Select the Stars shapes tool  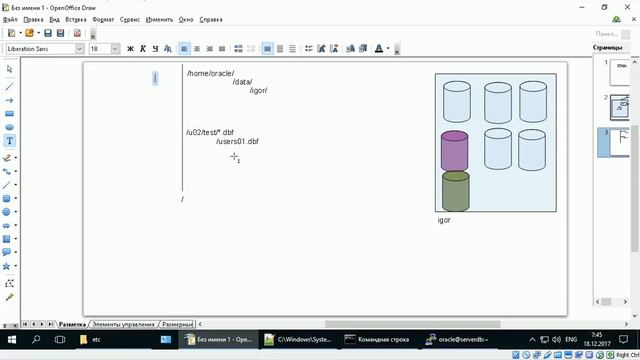tap(7, 266)
